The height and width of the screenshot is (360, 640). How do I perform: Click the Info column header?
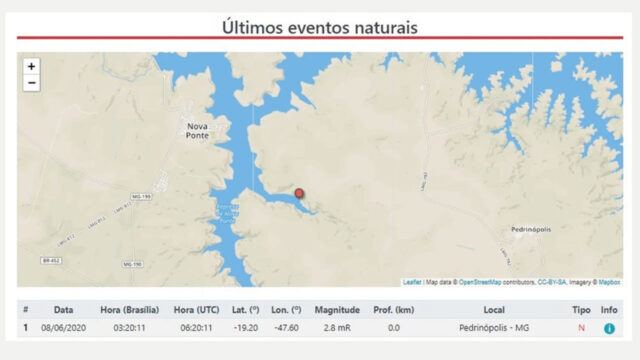(x=609, y=310)
